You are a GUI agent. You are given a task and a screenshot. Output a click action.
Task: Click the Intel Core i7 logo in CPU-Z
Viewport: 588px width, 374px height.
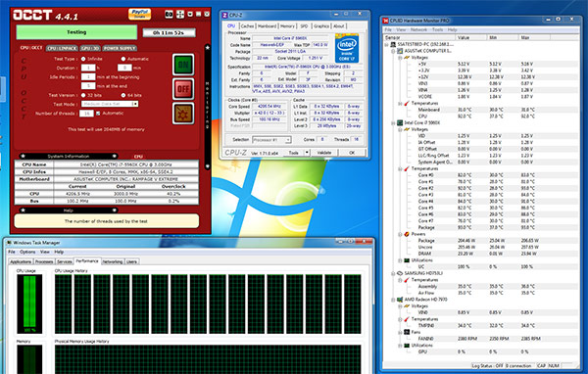(347, 49)
